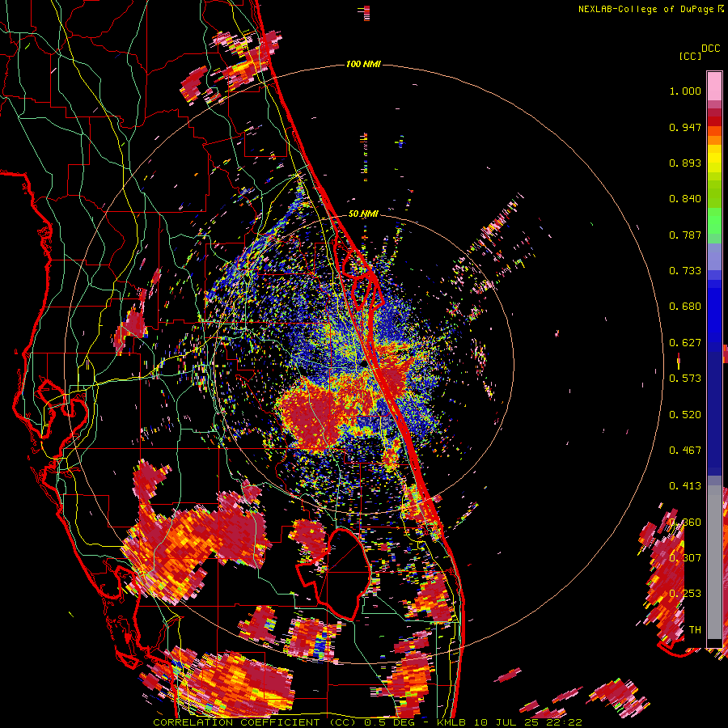Pick the pink swatch atop the color bar
The image size is (728, 728).
pos(714,86)
